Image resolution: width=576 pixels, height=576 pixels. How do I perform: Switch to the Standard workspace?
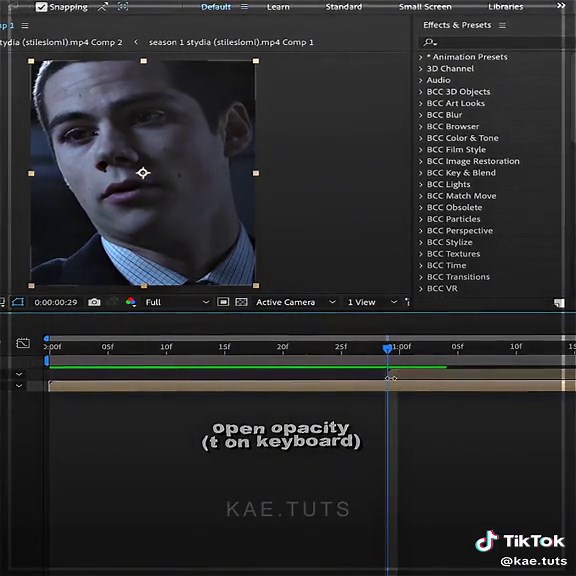pos(343,7)
